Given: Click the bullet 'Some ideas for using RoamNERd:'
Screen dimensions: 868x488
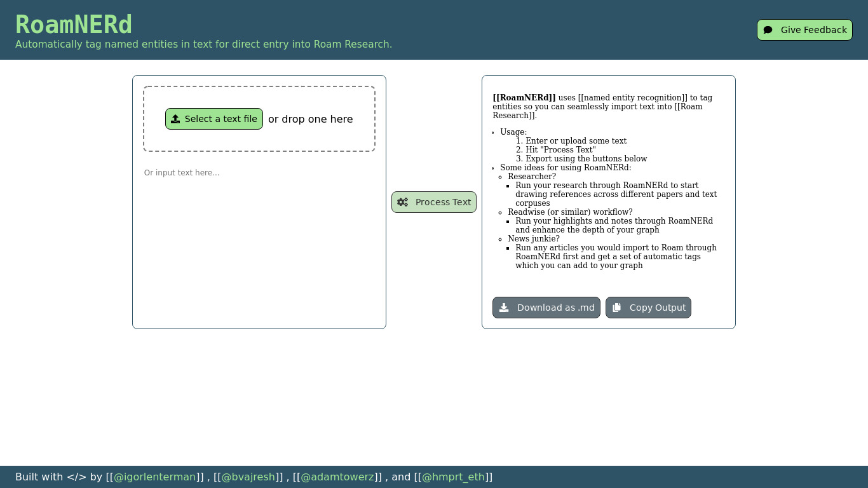Looking at the screenshot, I should [x=566, y=168].
